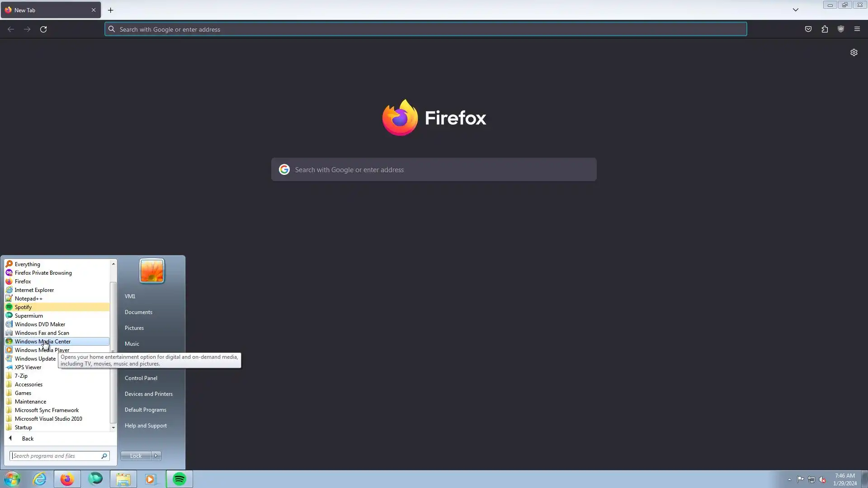Open the Extensions puzzle icon

pos(825,29)
